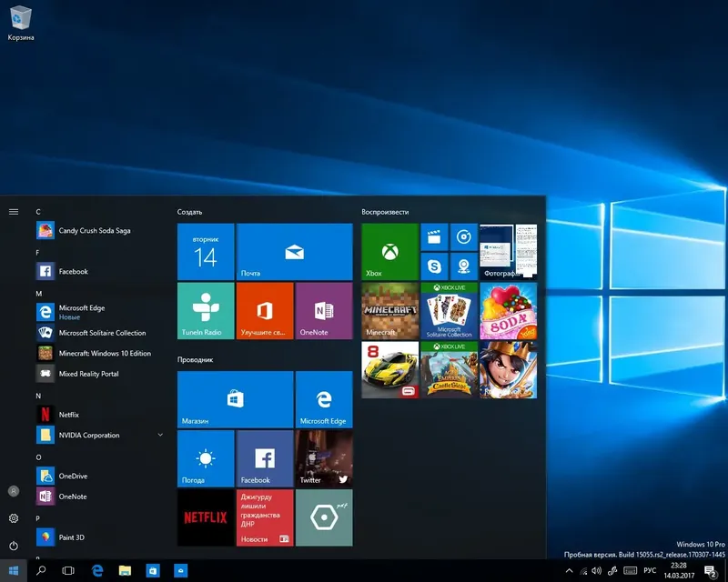Open Microsoft Edge from the taskbar
Viewport: 728px width, 582px height.
point(96,571)
